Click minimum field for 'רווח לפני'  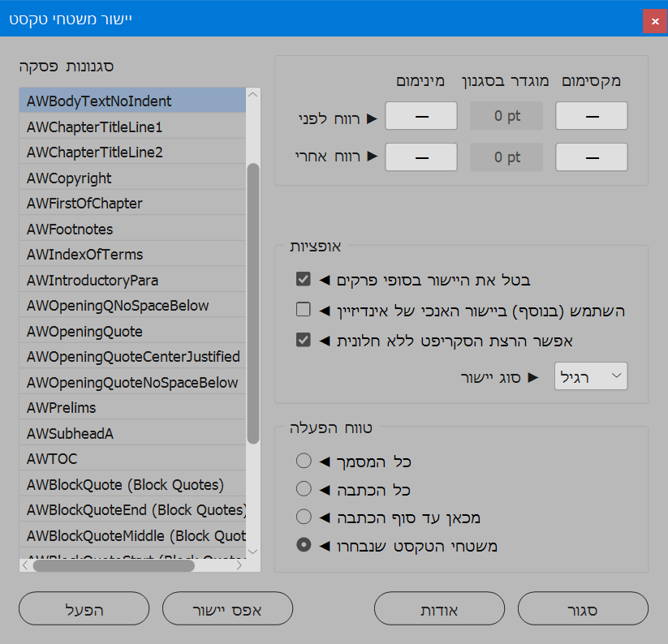coord(421,115)
